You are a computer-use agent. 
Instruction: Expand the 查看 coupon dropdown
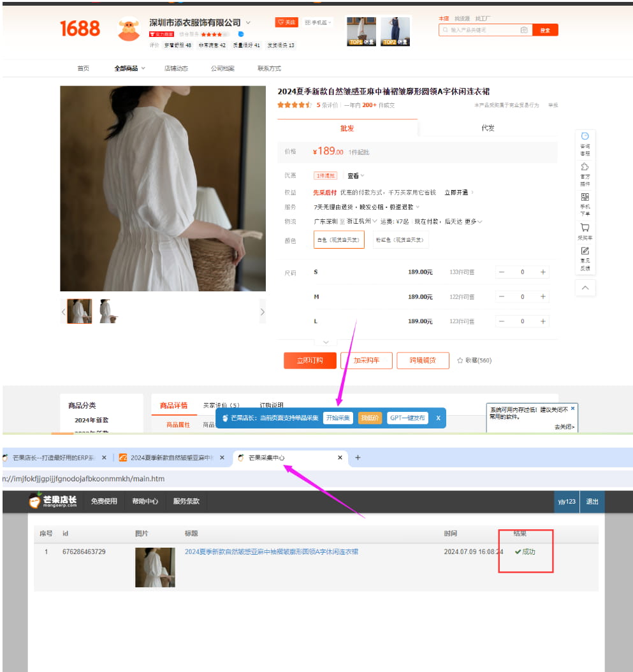click(x=354, y=175)
